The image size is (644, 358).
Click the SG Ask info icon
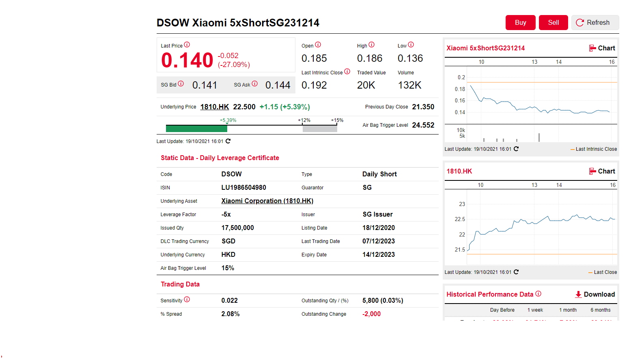(255, 84)
